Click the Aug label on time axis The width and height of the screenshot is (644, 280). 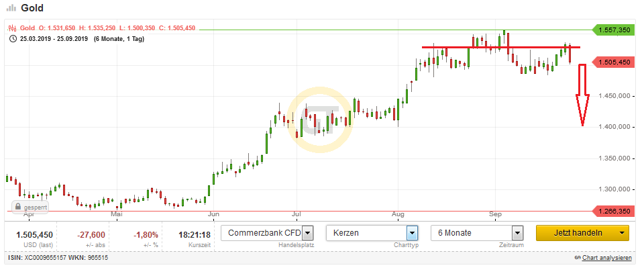(398, 214)
